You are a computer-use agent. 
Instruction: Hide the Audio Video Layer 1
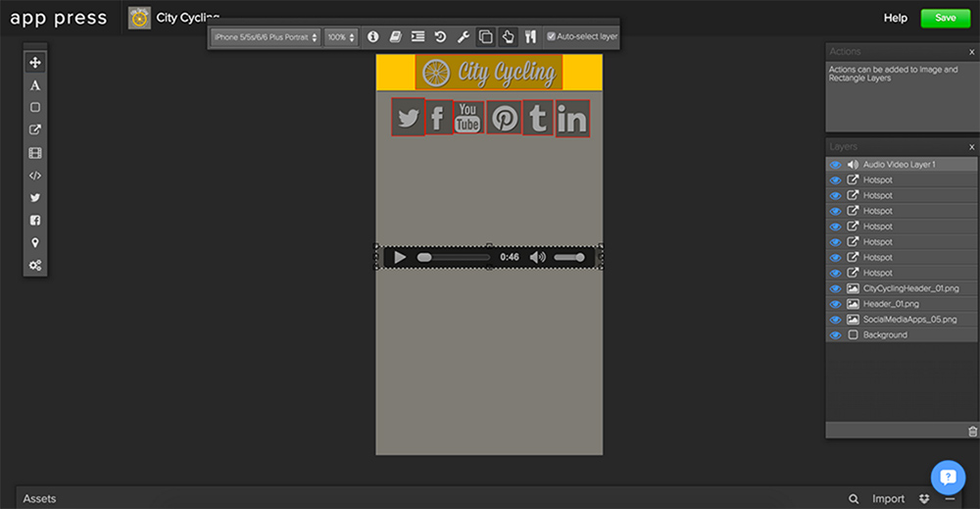coord(835,165)
